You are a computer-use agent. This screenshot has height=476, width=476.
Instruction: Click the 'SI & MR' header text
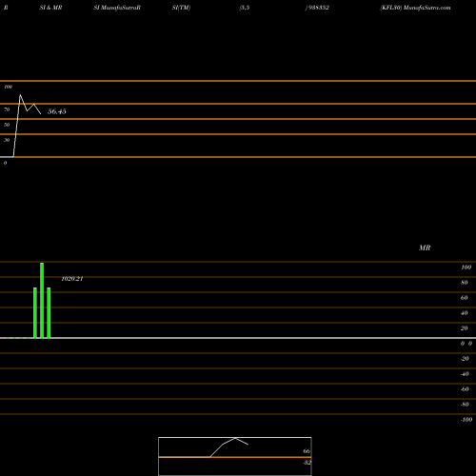point(50,8)
